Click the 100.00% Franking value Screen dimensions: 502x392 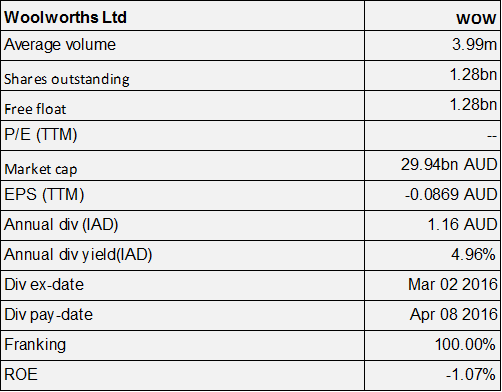pyautogui.click(x=465, y=344)
